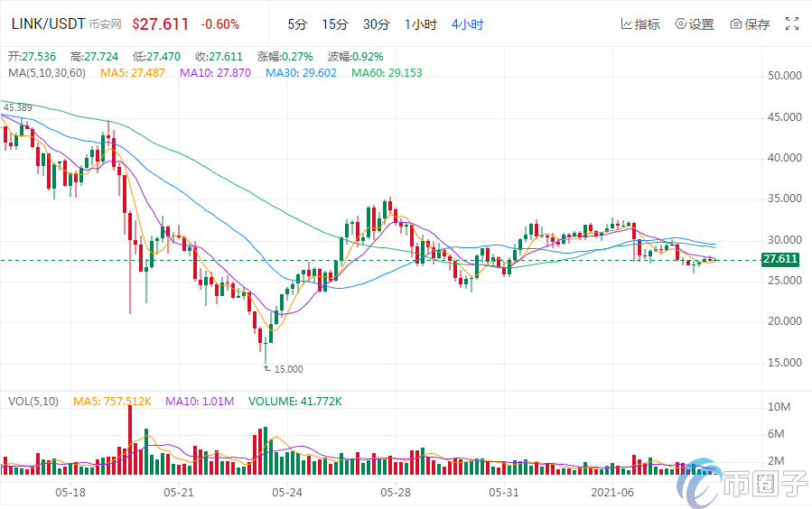Select the 15分 timeframe tab
Viewport: 812px width, 509px height.
point(335,24)
